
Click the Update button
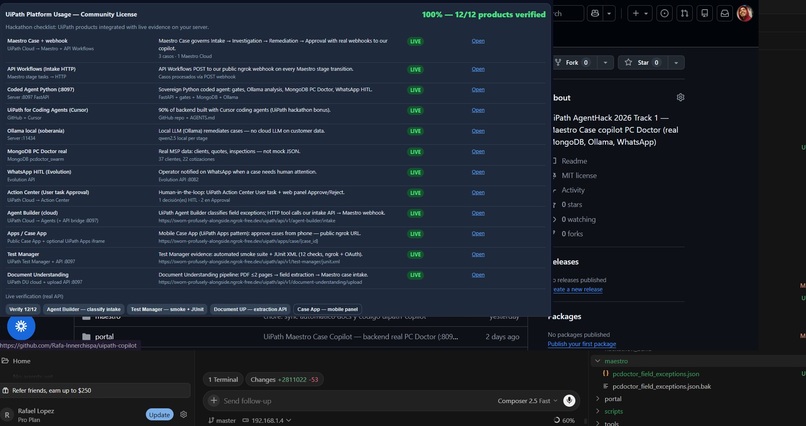(x=159, y=415)
